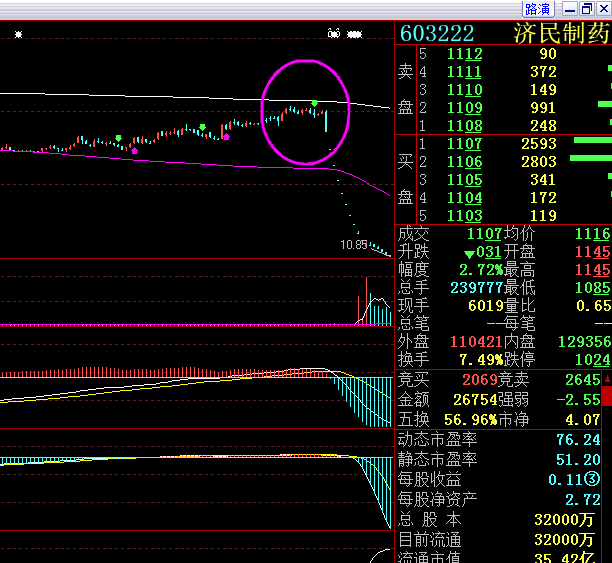This screenshot has height=563, width=612.
Task: Restore down the stock window
Action: [587, 9]
